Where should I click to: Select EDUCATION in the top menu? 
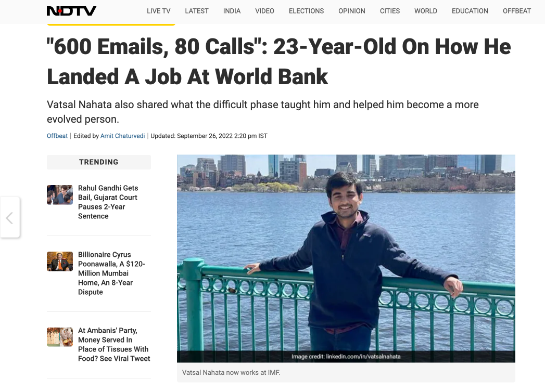tap(470, 11)
